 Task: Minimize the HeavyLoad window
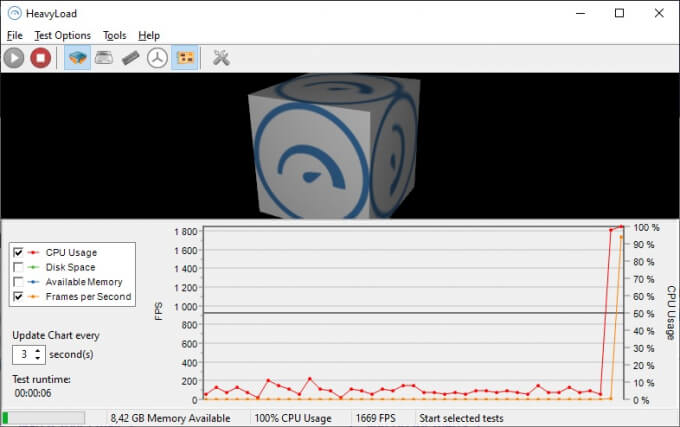581,13
